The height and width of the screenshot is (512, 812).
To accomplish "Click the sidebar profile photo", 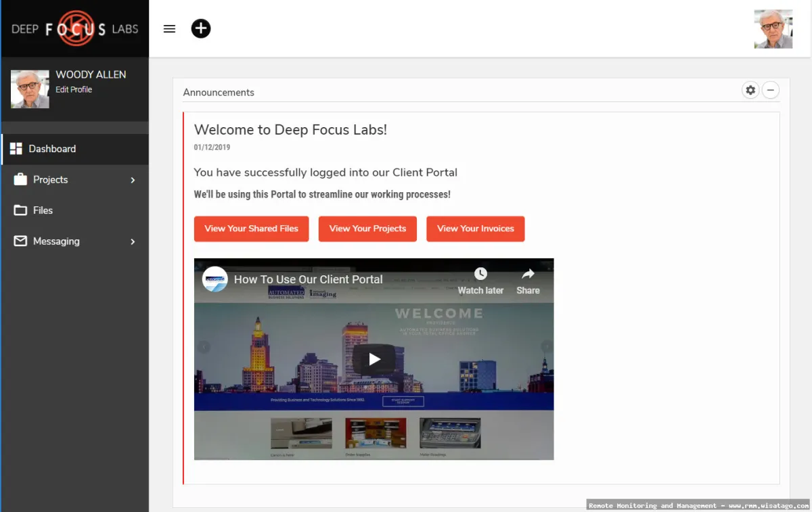I will [30, 89].
